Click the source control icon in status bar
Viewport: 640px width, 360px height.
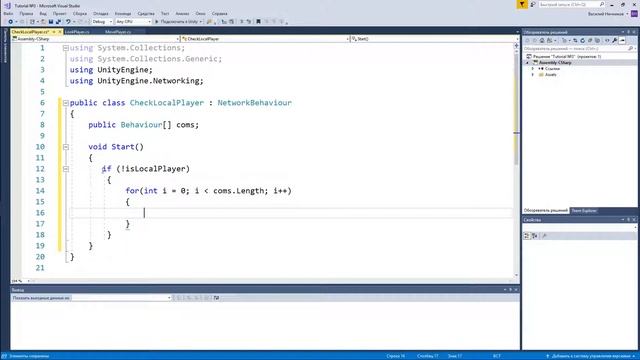(547, 356)
